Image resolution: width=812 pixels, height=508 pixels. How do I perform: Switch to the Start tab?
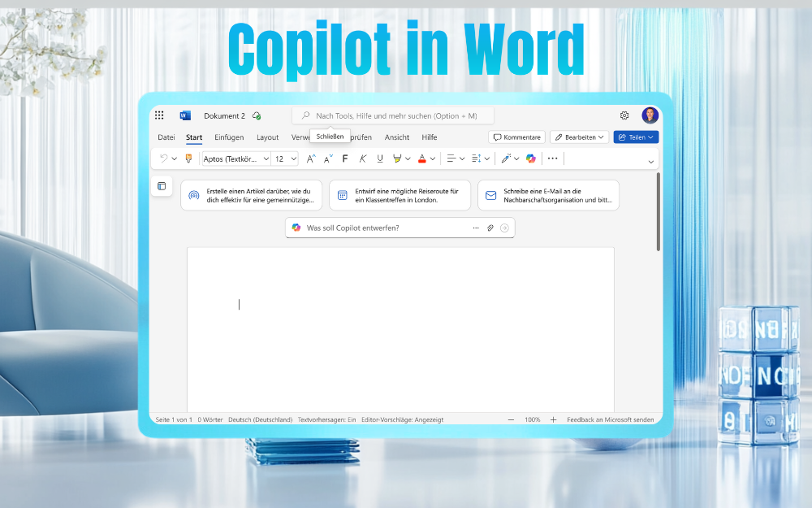point(194,137)
